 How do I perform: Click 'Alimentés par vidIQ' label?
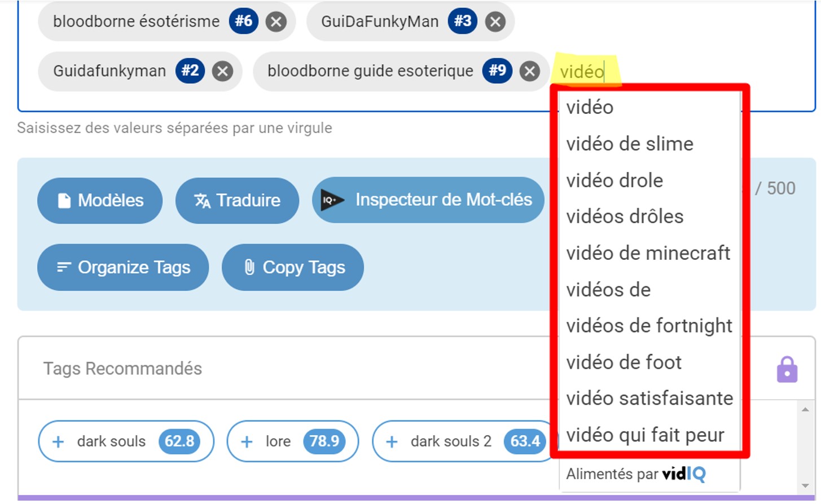tap(636, 474)
